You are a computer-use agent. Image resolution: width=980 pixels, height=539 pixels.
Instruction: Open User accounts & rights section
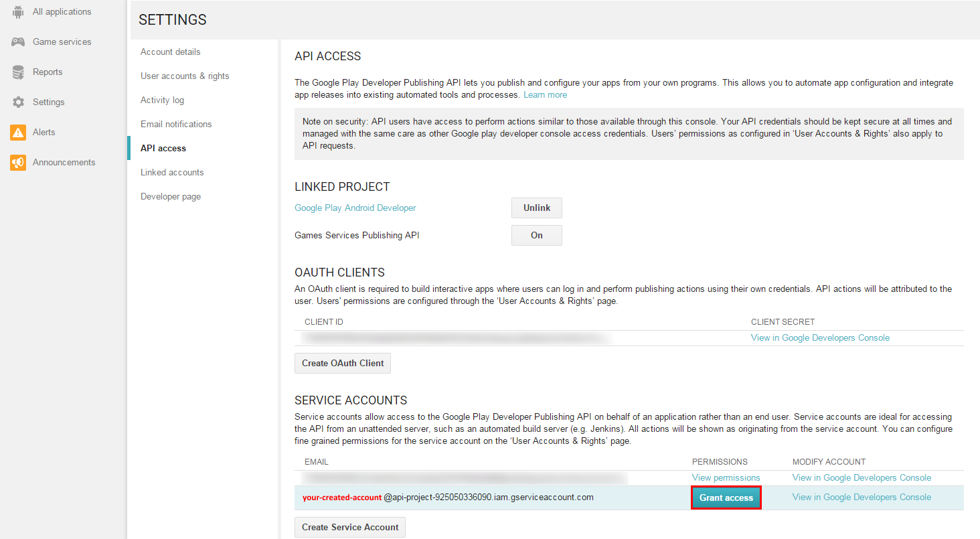pyautogui.click(x=185, y=76)
